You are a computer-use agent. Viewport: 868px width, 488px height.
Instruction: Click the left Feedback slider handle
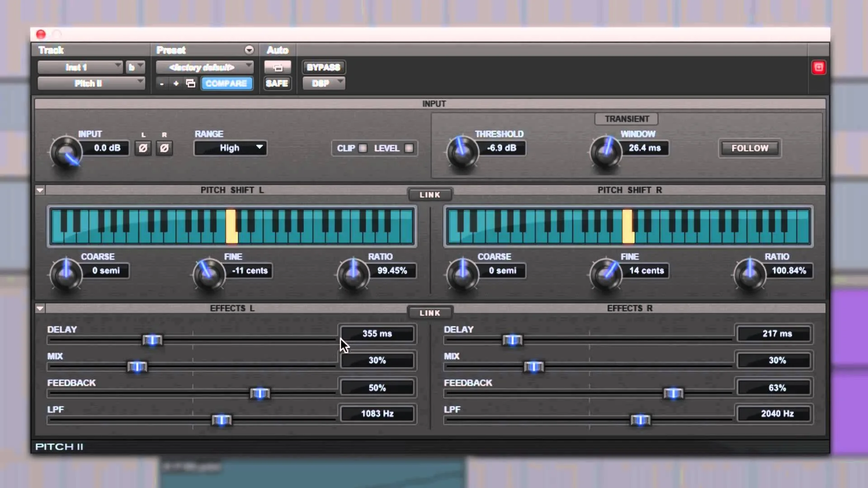pyautogui.click(x=260, y=394)
